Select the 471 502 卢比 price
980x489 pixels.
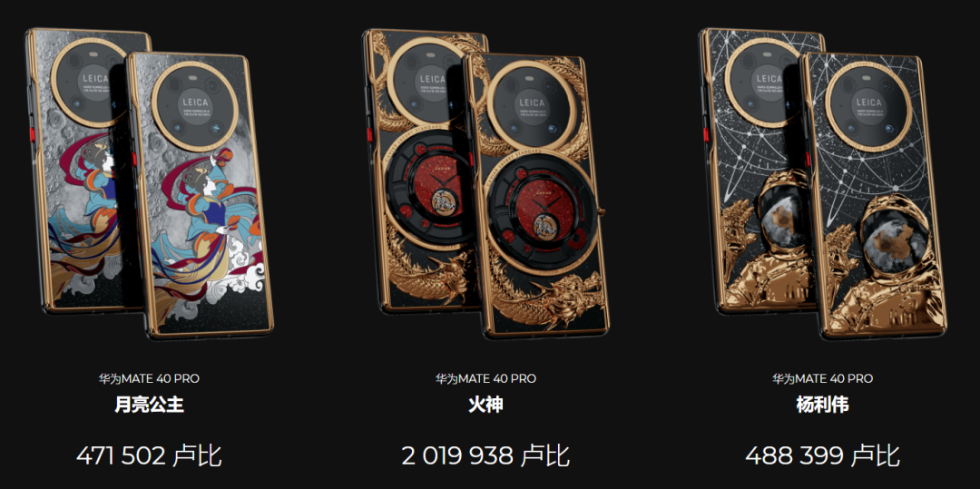tap(149, 456)
